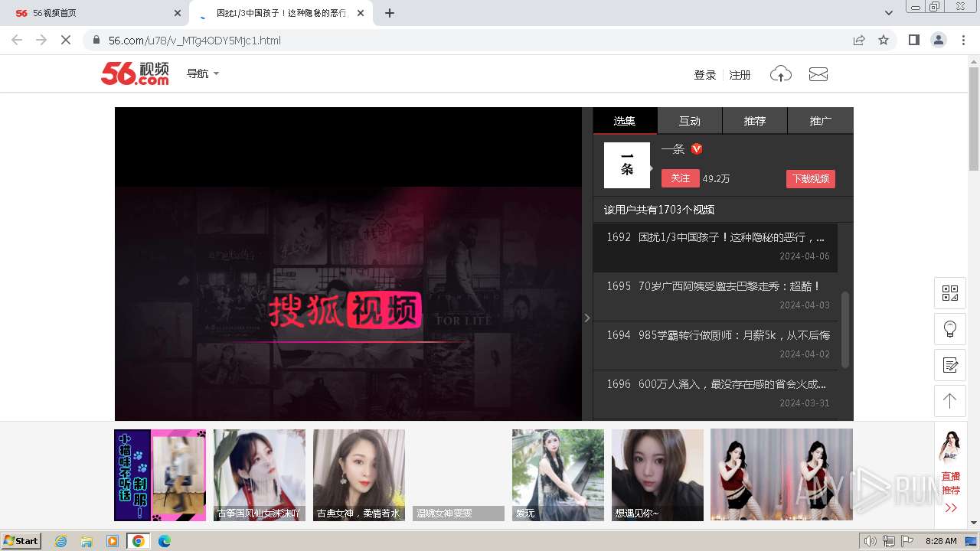The width and height of the screenshot is (980, 551).
Task: Open the 古筝国风仙女 live stream thumbnail
Action: (260, 475)
